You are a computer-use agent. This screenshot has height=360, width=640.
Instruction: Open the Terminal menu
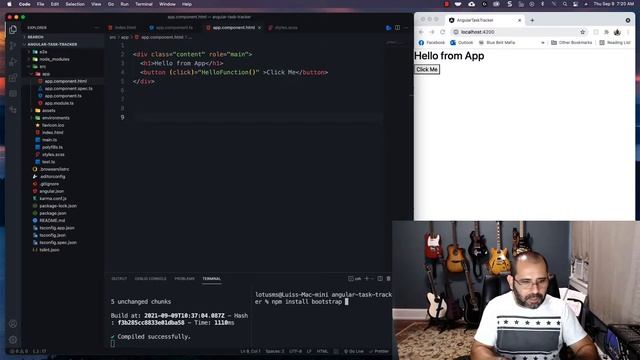(144, 4)
